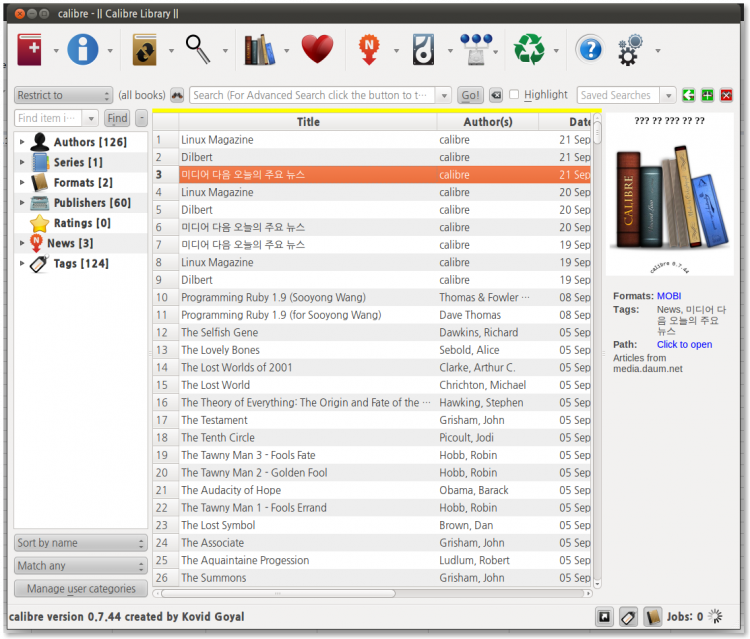Open the Help question mark icon
The width and height of the screenshot is (750, 639).
coord(591,50)
